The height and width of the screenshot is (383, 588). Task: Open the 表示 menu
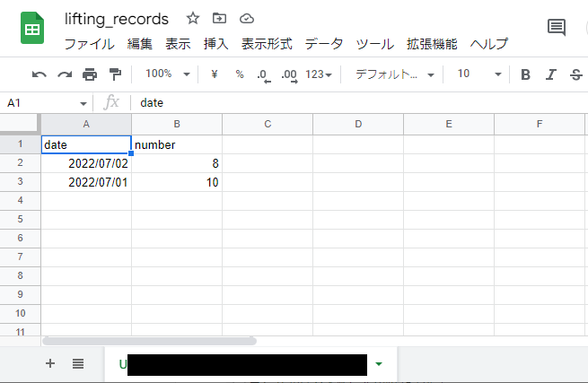pos(178,44)
